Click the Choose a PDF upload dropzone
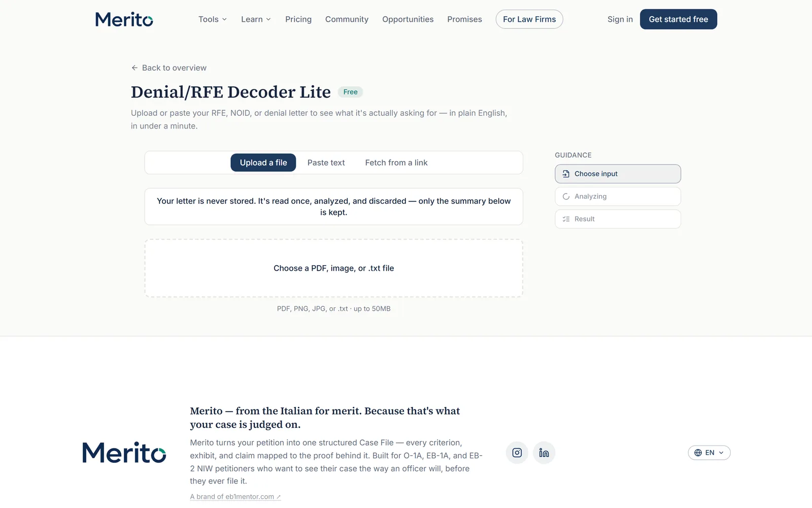This screenshot has width=812, height=508. pos(334,268)
